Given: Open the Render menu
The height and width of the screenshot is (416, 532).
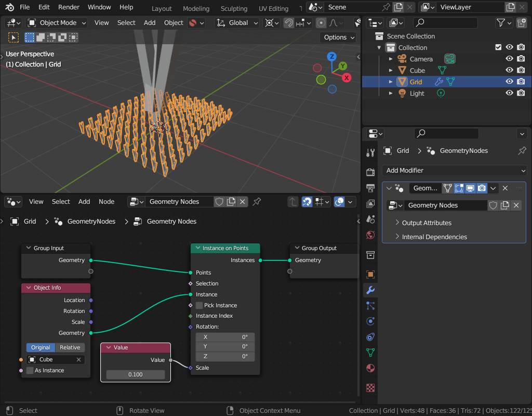Looking at the screenshot, I should 69,7.
